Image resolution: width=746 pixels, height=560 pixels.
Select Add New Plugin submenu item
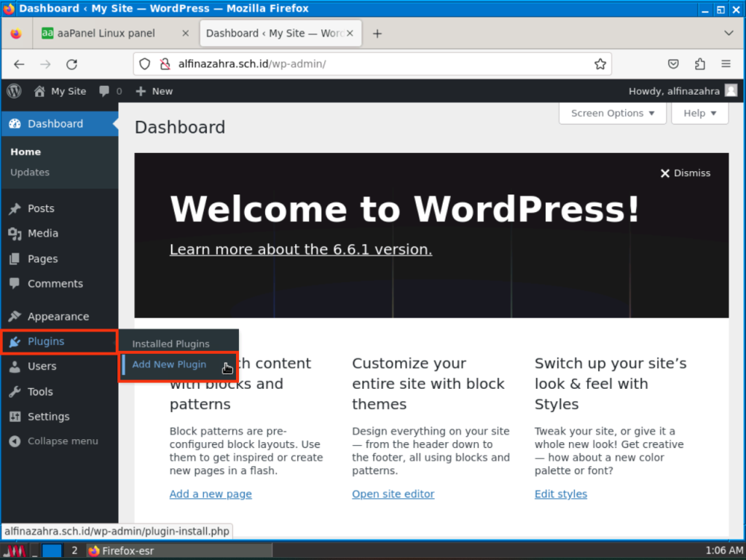169,364
